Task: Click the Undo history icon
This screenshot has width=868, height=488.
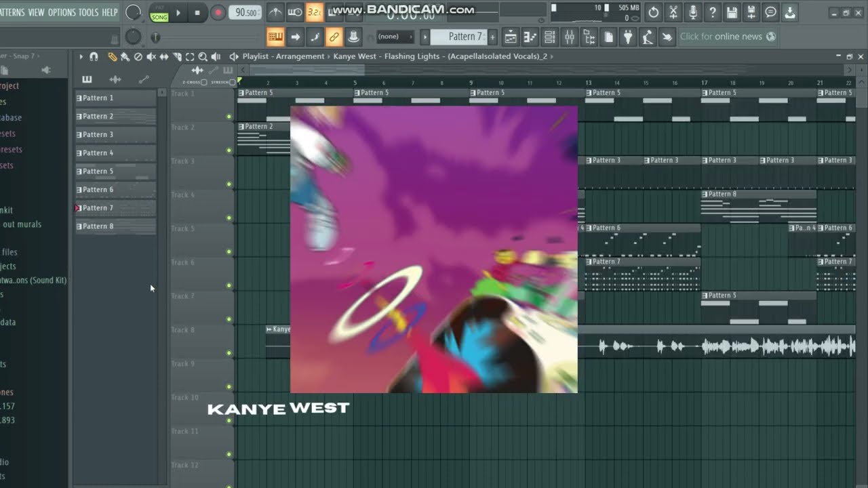Action: pyautogui.click(x=654, y=12)
